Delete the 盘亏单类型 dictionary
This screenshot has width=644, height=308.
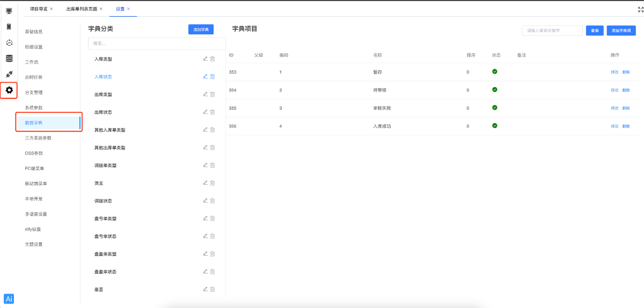[213, 218]
